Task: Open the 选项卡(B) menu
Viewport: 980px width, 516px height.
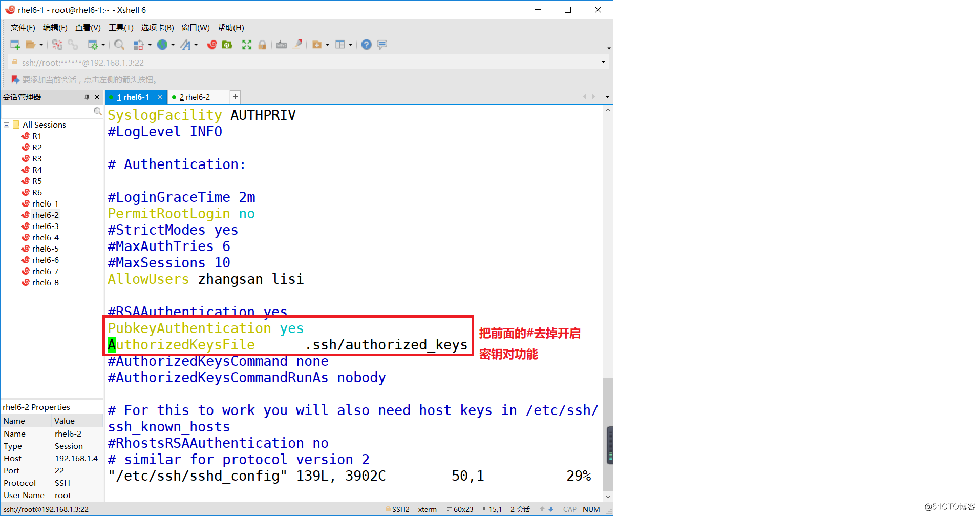Action: click(x=158, y=28)
